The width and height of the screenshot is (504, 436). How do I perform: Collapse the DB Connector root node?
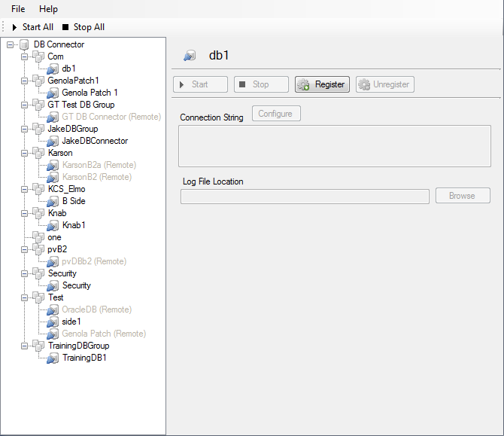(x=10, y=44)
